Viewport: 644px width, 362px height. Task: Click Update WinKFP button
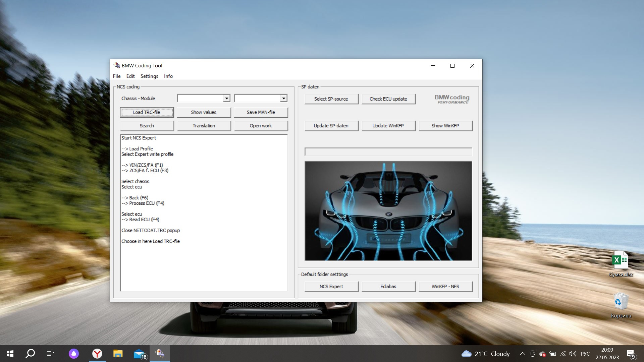tap(388, 126)
